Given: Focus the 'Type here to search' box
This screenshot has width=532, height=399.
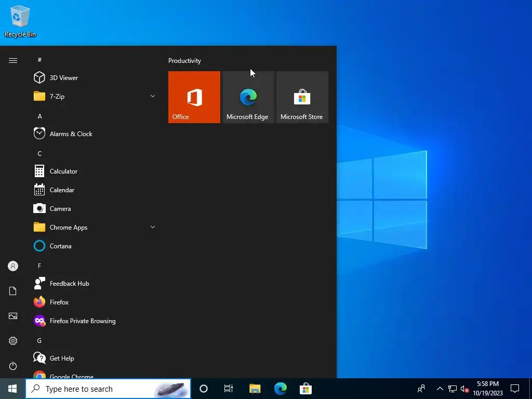Looking at the screenshot, I should (108, 389).
